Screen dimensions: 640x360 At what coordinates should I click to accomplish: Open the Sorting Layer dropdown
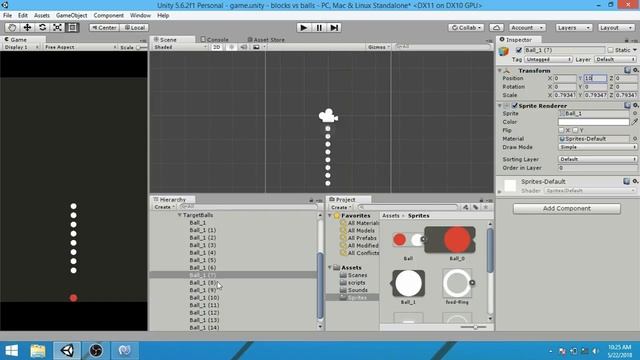tap(597, 159)
